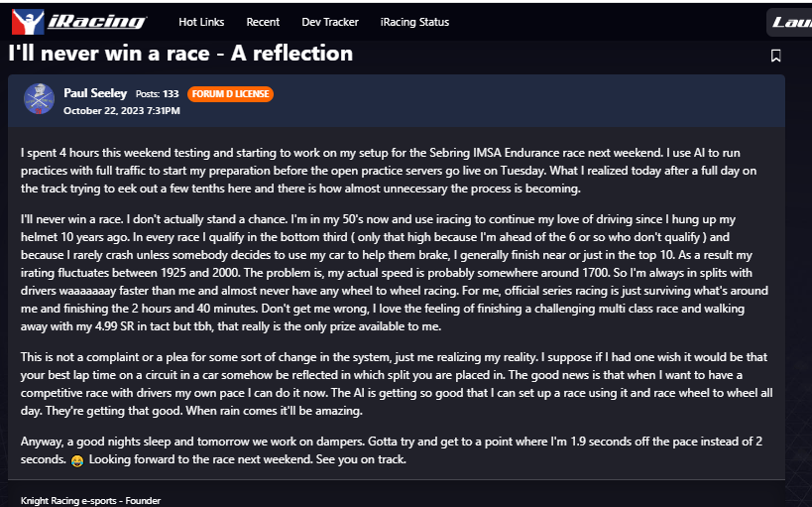Click the iRacing helmet logo icon
812x507 pixels.
pyautogui.click(x=27, y=21)
